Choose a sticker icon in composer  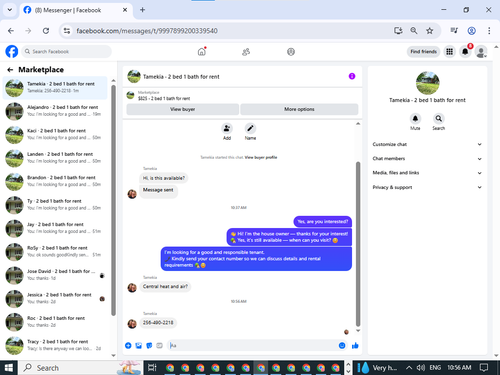149,346
